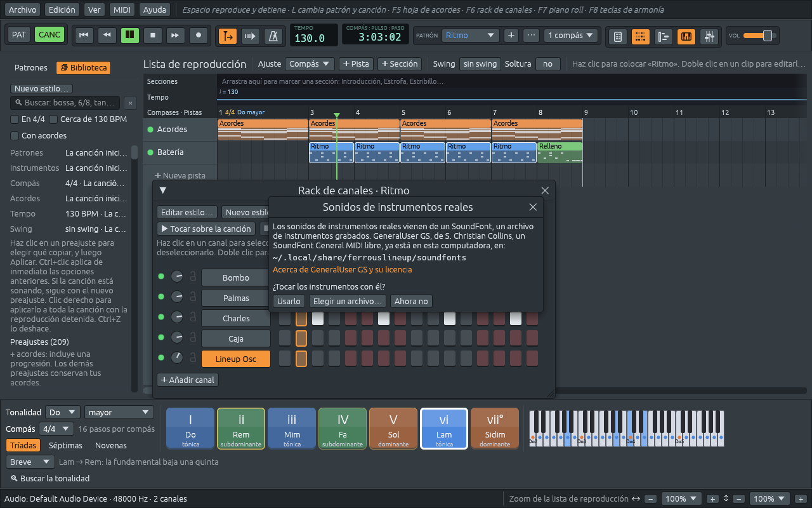
Task: Open the 'mayor' scale dropdown
Action: (x=119, y=412)
